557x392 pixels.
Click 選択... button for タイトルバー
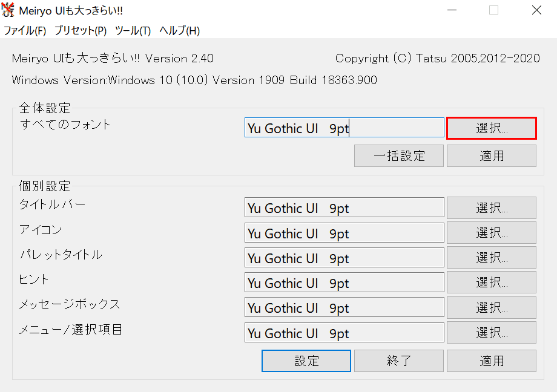492,207
